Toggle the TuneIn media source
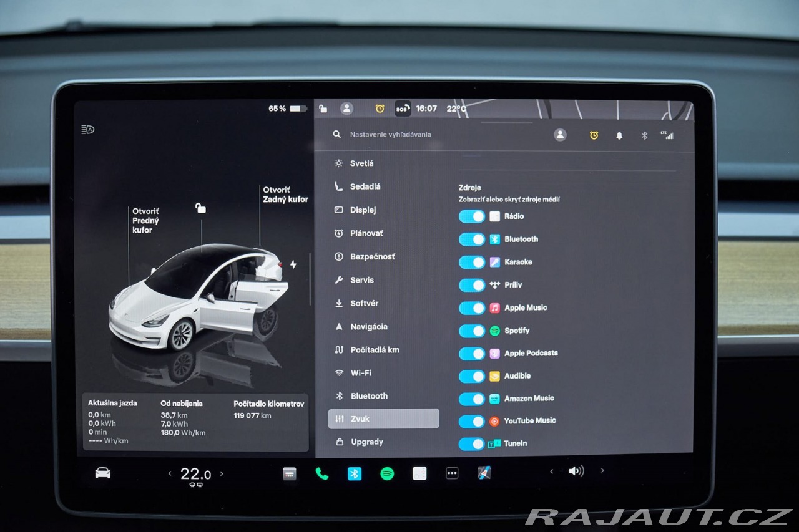Viewport: 799px width, 532px height. pos(472,444)
